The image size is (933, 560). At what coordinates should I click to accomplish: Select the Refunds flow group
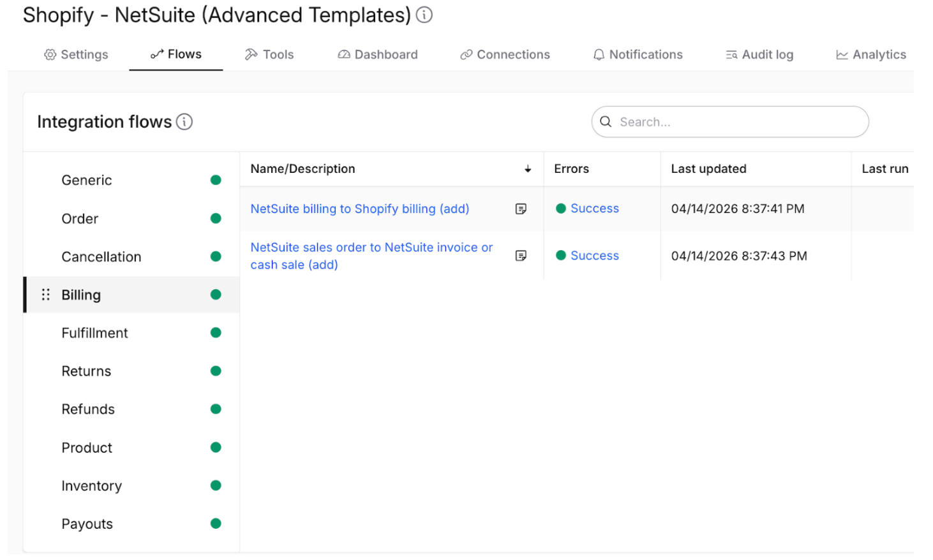click(131, 409)
